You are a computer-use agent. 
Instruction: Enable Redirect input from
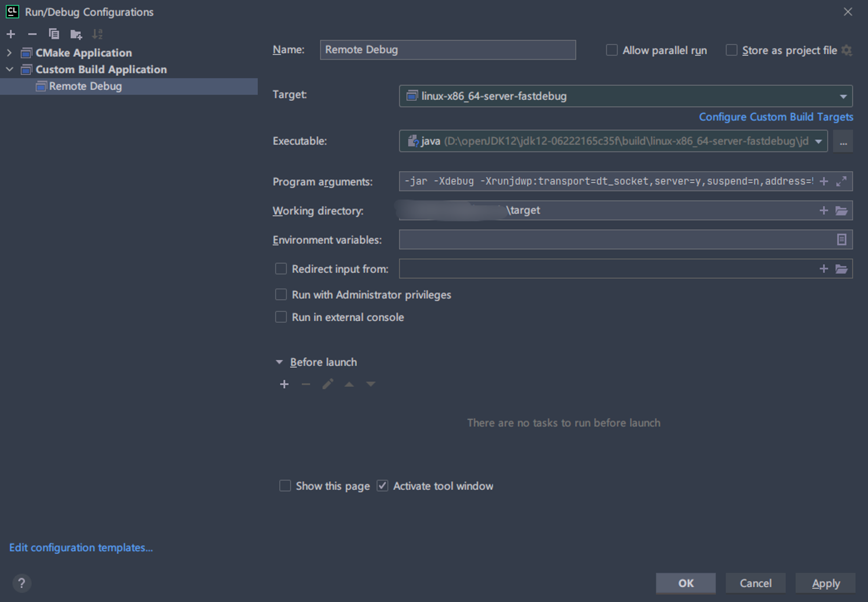(x=281, y=269)
